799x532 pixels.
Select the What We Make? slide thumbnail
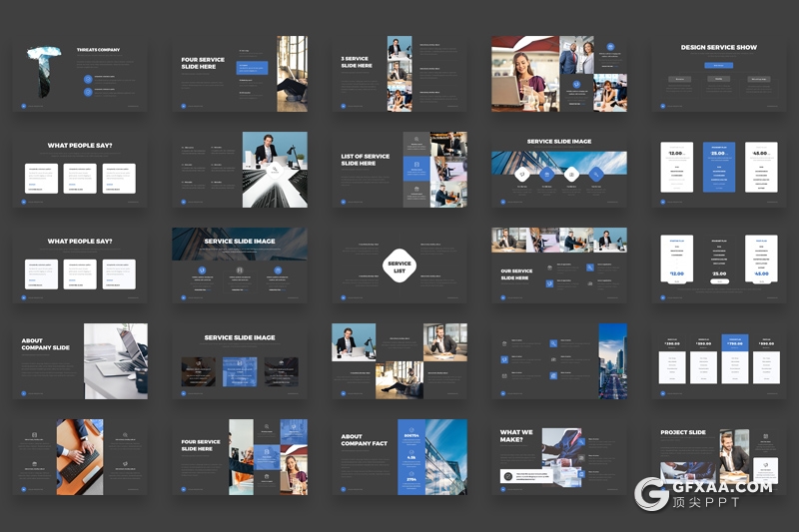558,457
